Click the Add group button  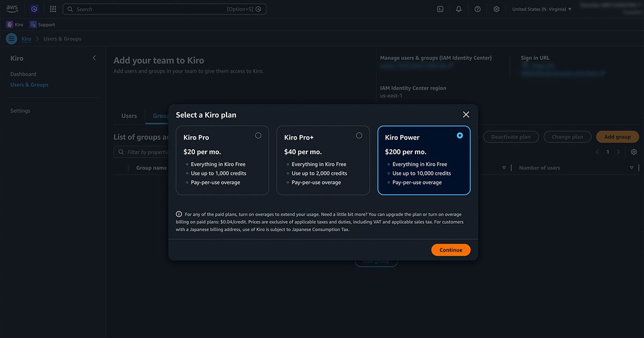(618, 137)
